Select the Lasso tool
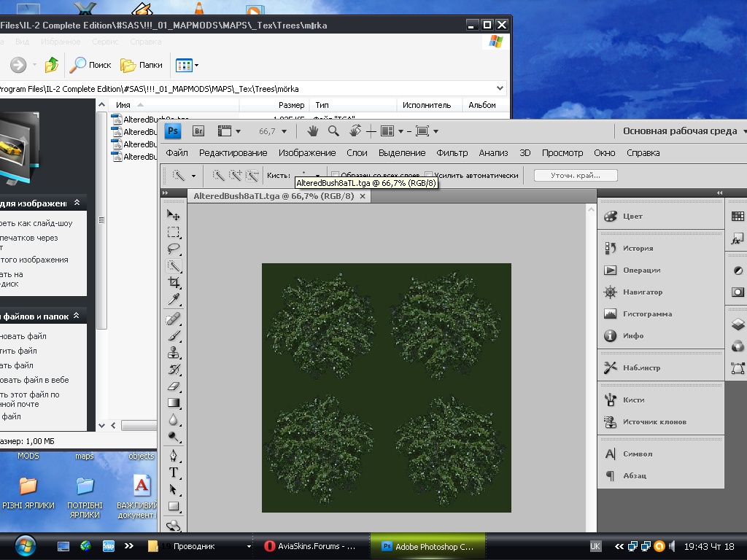Image resolution: width=747 pixels, height=560 pixels. (174, 249)
